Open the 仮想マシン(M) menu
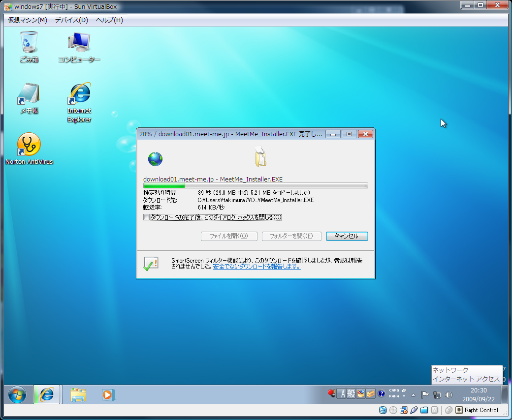The height and width of the screenshot is (420, 512). tap(28, 20)
